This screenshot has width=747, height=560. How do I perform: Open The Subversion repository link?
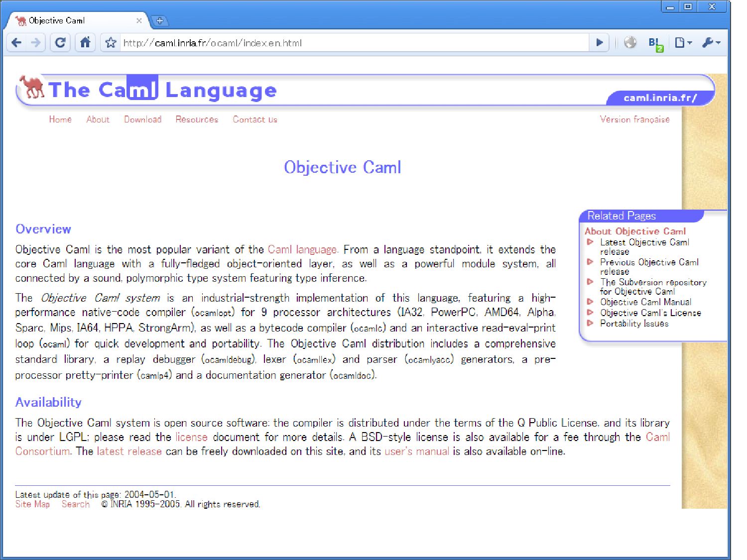[653, 287]
